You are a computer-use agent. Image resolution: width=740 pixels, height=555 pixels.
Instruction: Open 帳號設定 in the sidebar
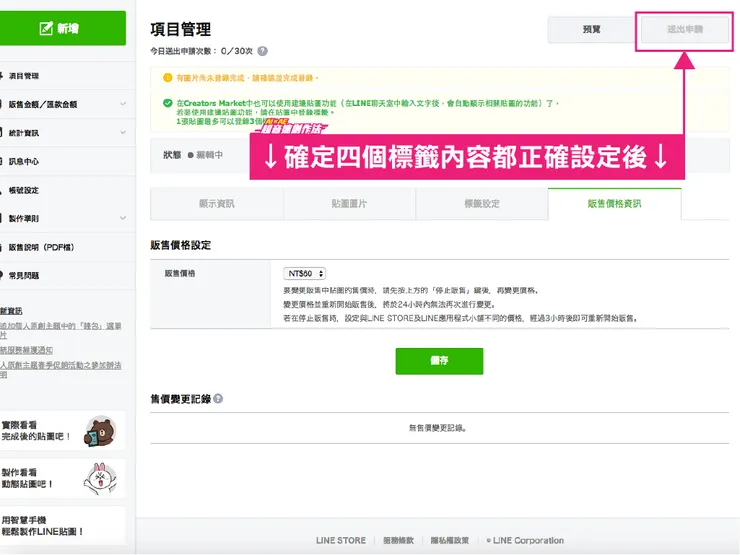24,190
